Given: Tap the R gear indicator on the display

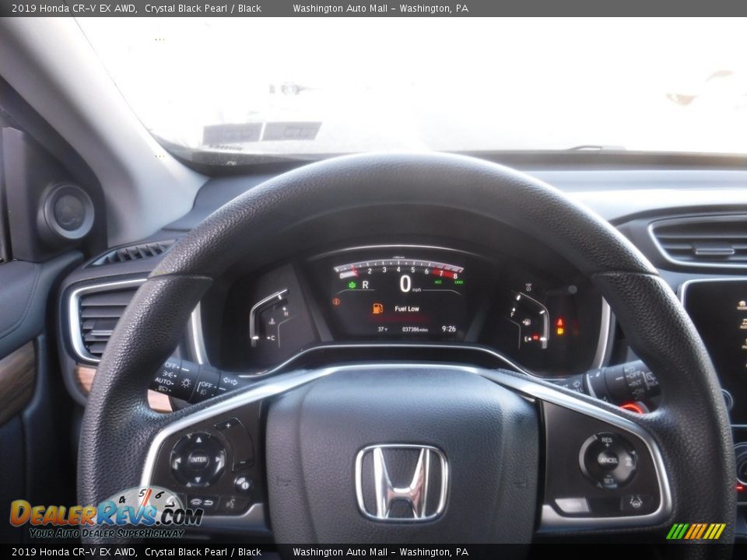Looking at the screenshot, I should pyautogui.click(x=365, y=284).
